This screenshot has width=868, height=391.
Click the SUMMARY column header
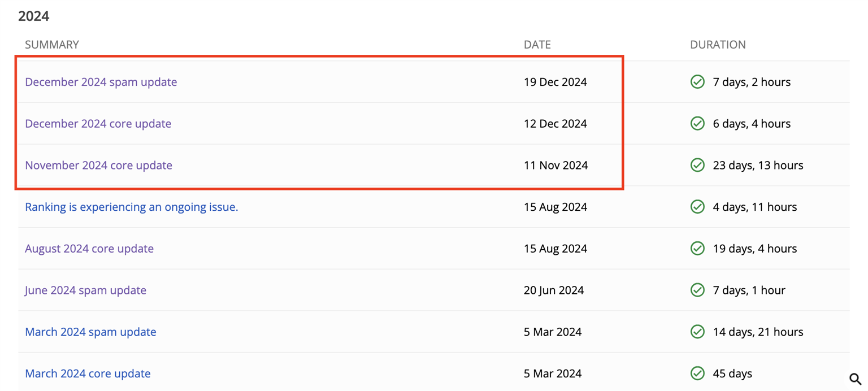52,45
